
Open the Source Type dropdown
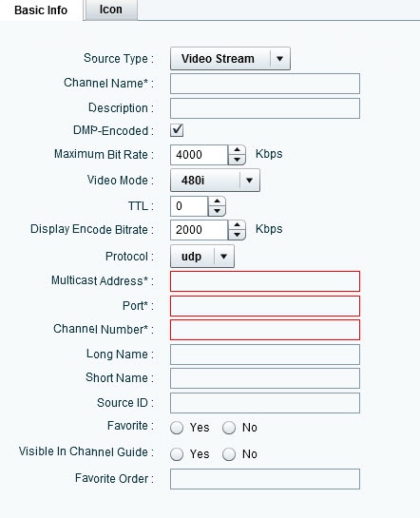(230, 59)
